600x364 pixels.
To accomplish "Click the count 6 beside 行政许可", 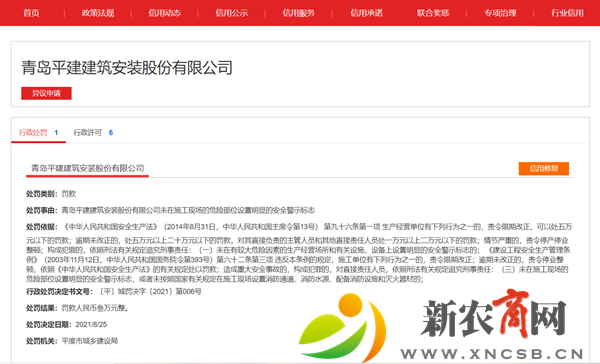I will [x=111, y=133].
